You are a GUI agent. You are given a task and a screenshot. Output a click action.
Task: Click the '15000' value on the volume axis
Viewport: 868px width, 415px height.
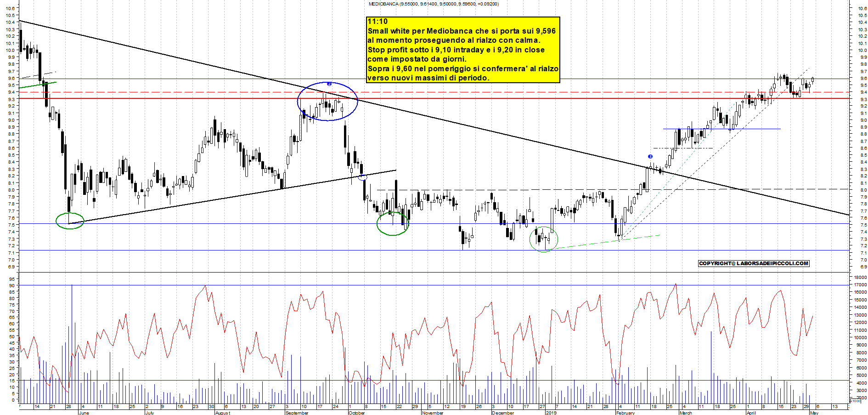click(x=860, y=300)
